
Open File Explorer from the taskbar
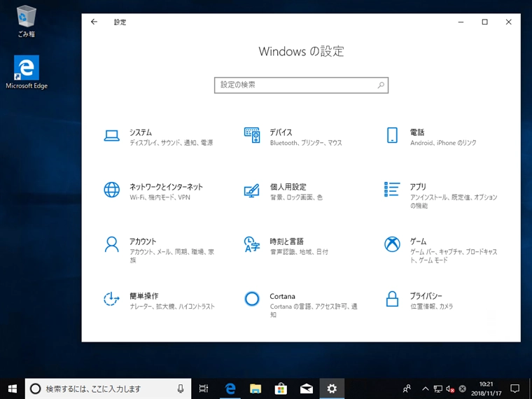click(x=255, y=388)
